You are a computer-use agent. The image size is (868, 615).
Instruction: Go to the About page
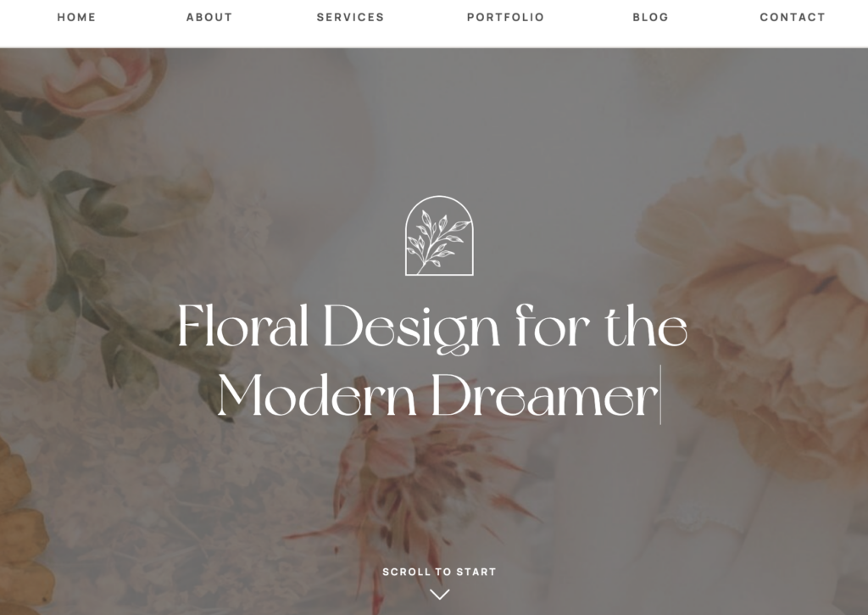(x=209, y=17)
